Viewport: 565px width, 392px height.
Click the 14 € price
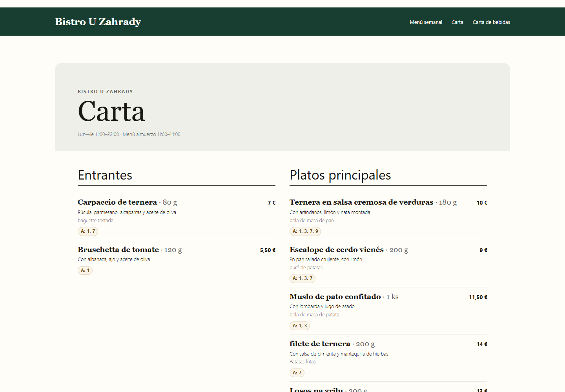(482, 344)
